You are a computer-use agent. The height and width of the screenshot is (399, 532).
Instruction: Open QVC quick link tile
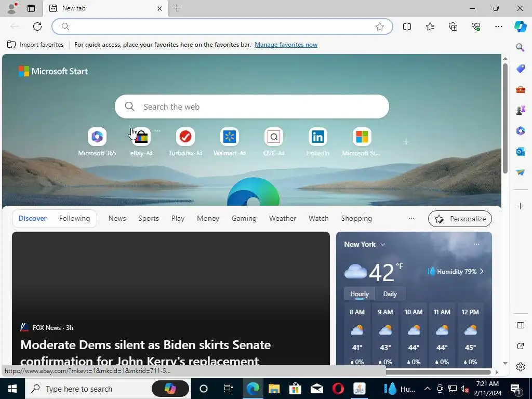(x=273, y=142)
